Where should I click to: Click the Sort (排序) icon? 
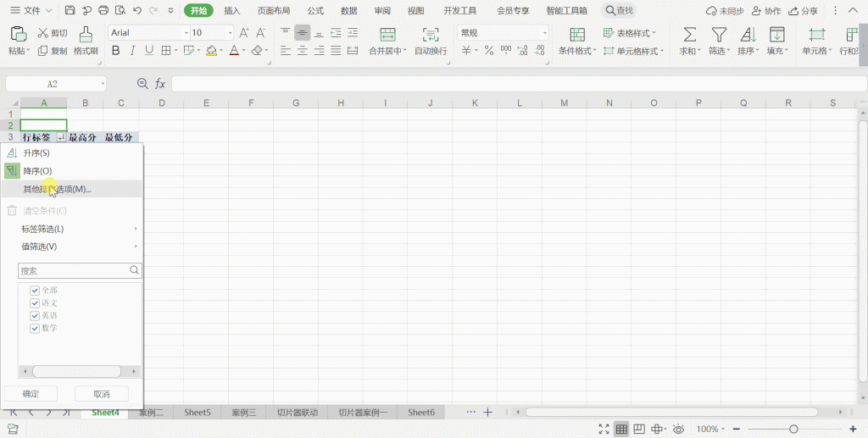(x=748, y=34)
